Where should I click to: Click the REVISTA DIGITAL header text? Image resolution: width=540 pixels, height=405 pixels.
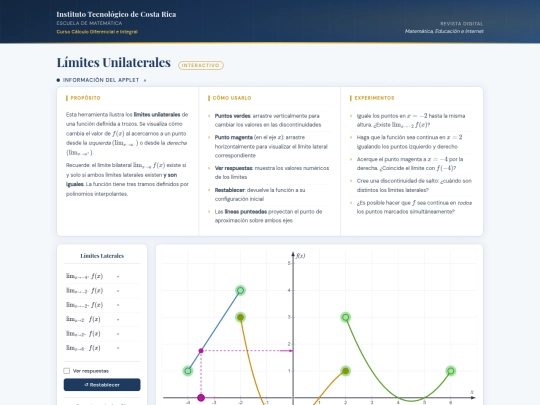pyautogui.click(x=461, y=24)
